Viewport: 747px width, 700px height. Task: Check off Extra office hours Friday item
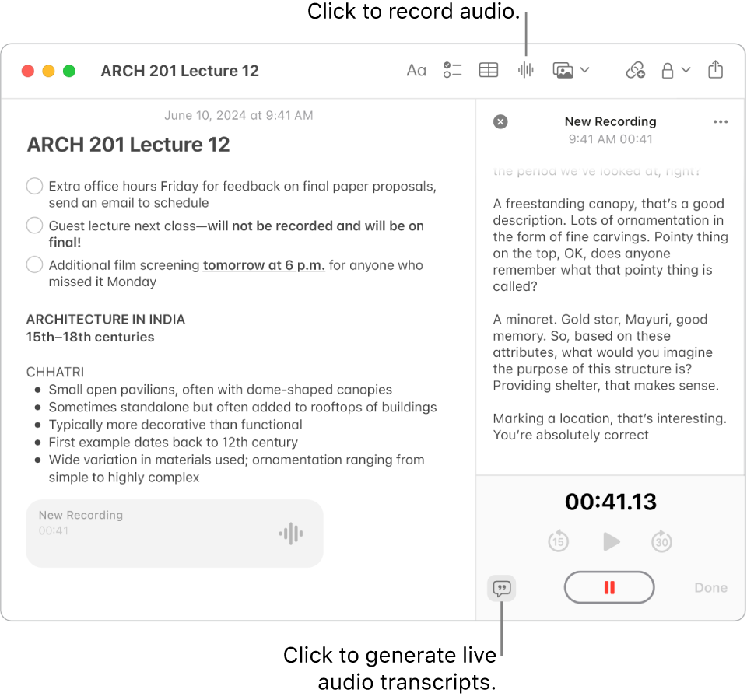[34, 186]
